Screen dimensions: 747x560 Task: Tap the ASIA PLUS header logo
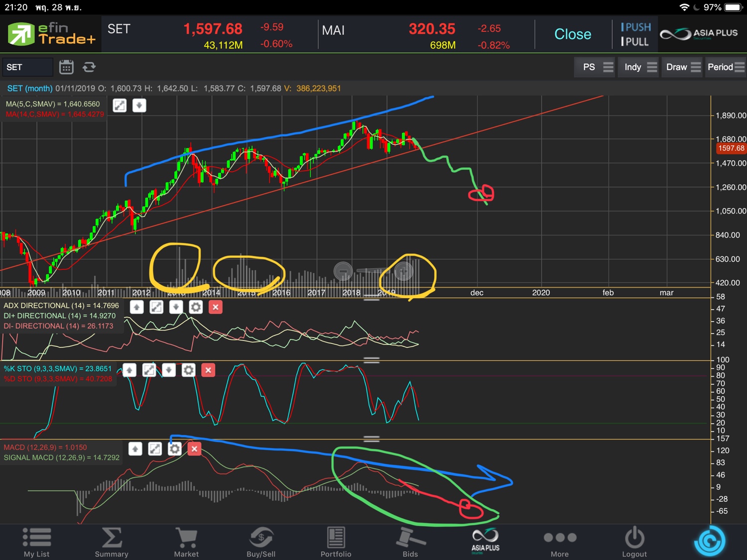coord(699,34)
